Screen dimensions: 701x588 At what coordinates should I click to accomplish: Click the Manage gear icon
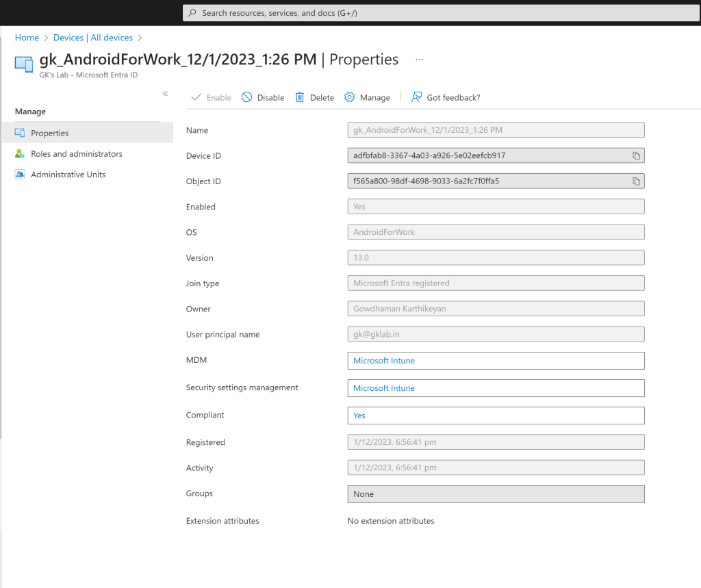coord(350,97)
